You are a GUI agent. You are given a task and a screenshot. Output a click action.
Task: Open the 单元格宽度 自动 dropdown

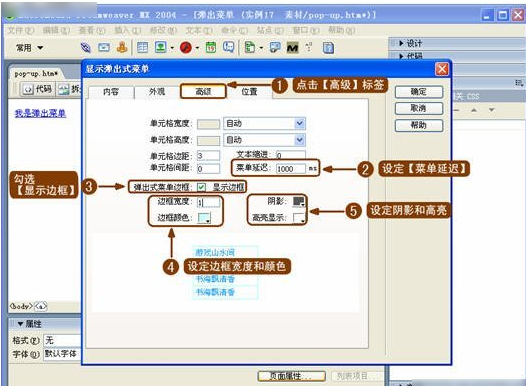click(264, 123)
